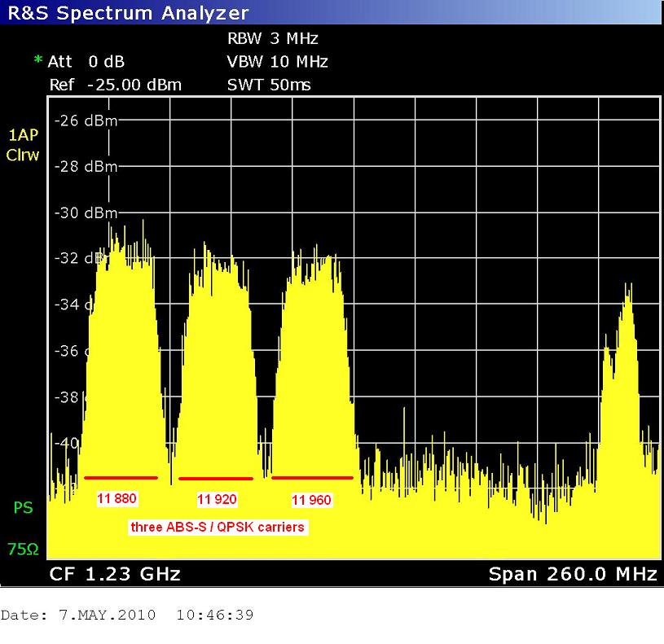Click the RBW 3 MHz readout

[x=272, y=38]
